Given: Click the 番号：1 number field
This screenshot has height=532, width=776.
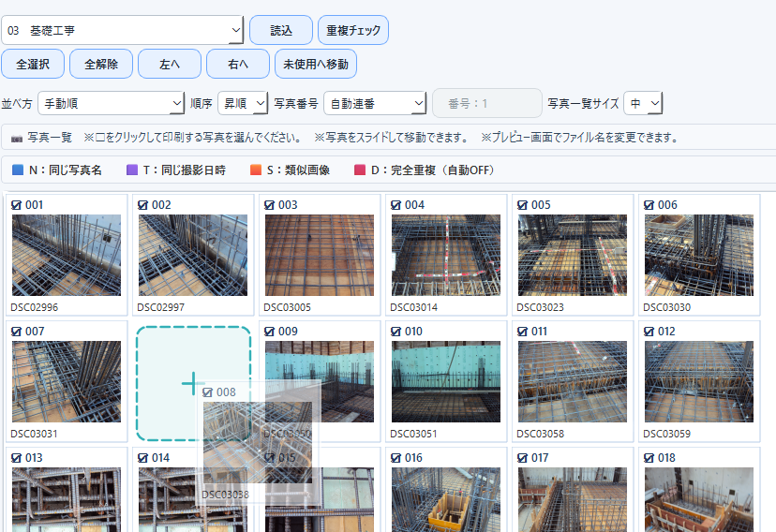Looking at the screenshot, I should (x=487, y=103).
